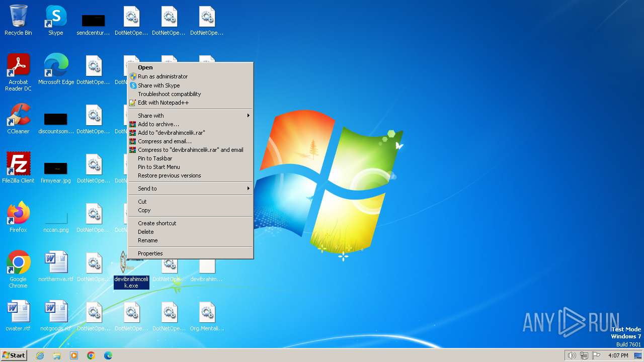Viewport: 644px width, 362px height.
Task: Choose Restore previous versions
Action: 190,175
